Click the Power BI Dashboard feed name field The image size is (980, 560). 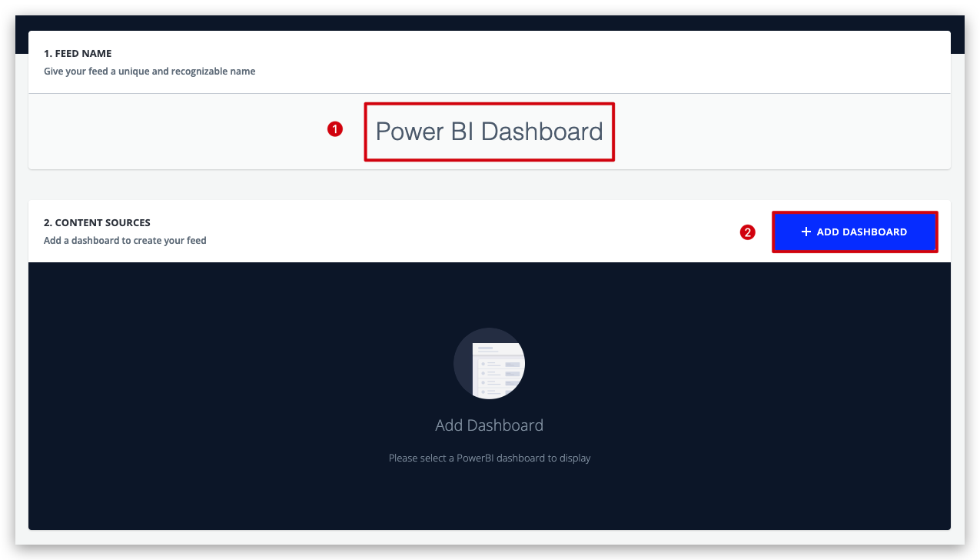[x=489, y=132]
